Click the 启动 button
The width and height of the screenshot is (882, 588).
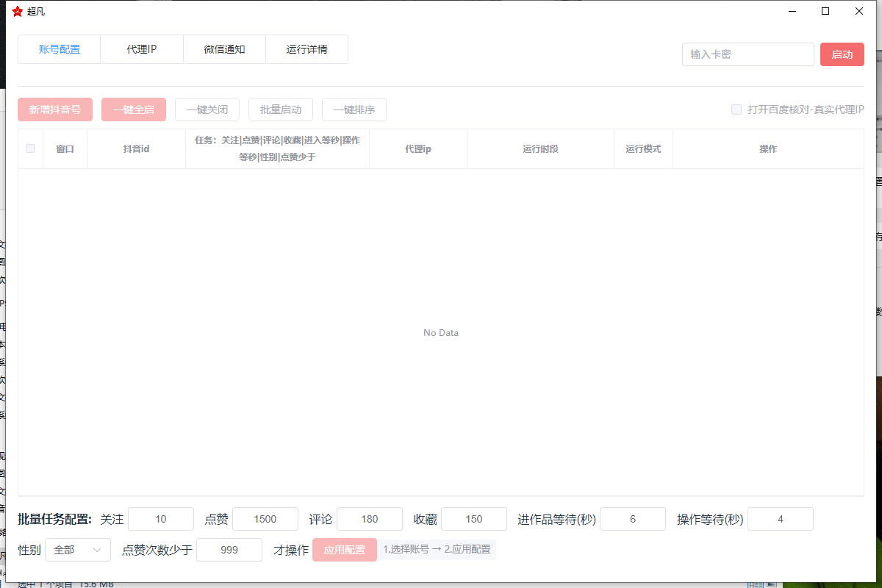click(x=842, y=54)
